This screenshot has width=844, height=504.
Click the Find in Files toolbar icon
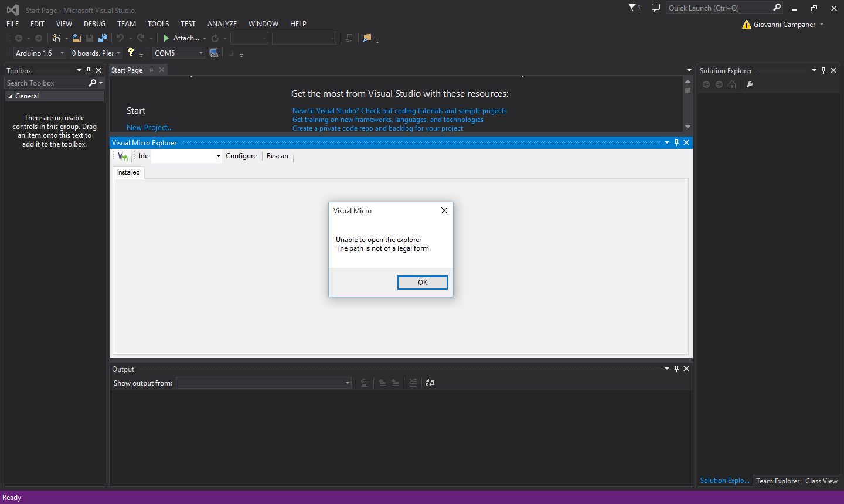point(367,38)
